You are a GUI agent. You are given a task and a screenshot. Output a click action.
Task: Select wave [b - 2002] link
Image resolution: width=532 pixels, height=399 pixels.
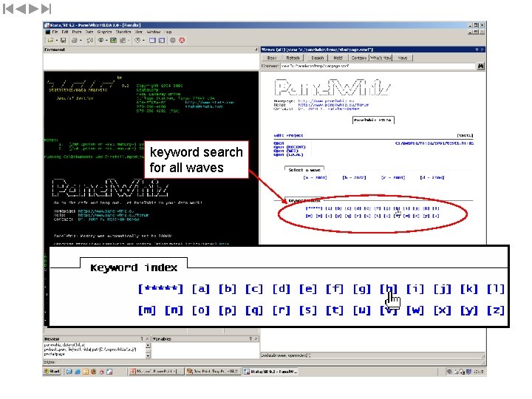(x=354, y=177)
